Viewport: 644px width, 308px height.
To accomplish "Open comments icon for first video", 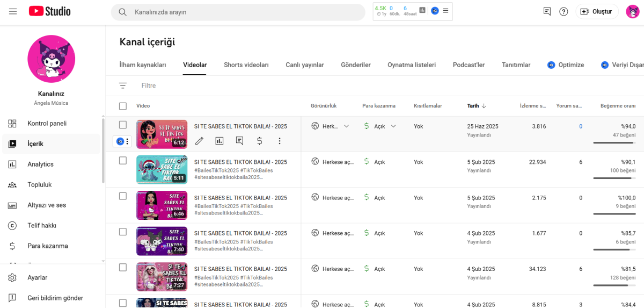I will 239,141.
